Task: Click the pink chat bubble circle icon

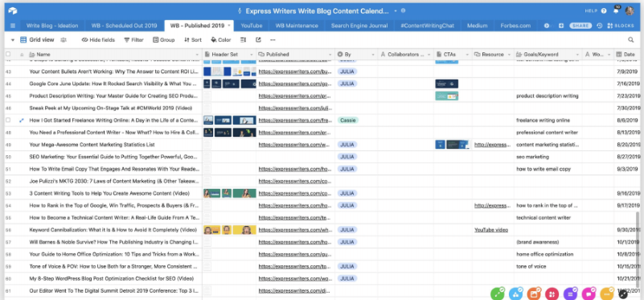Action: point(589,294)
